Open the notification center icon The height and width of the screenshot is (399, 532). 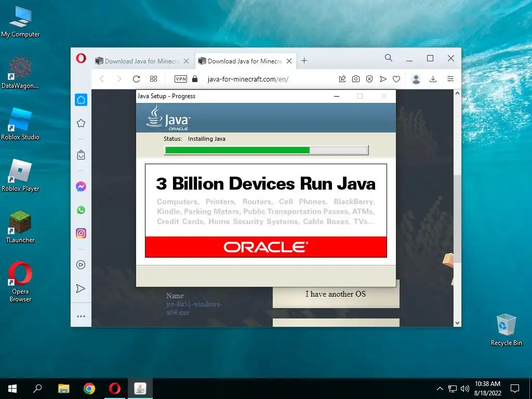point(515,389)
